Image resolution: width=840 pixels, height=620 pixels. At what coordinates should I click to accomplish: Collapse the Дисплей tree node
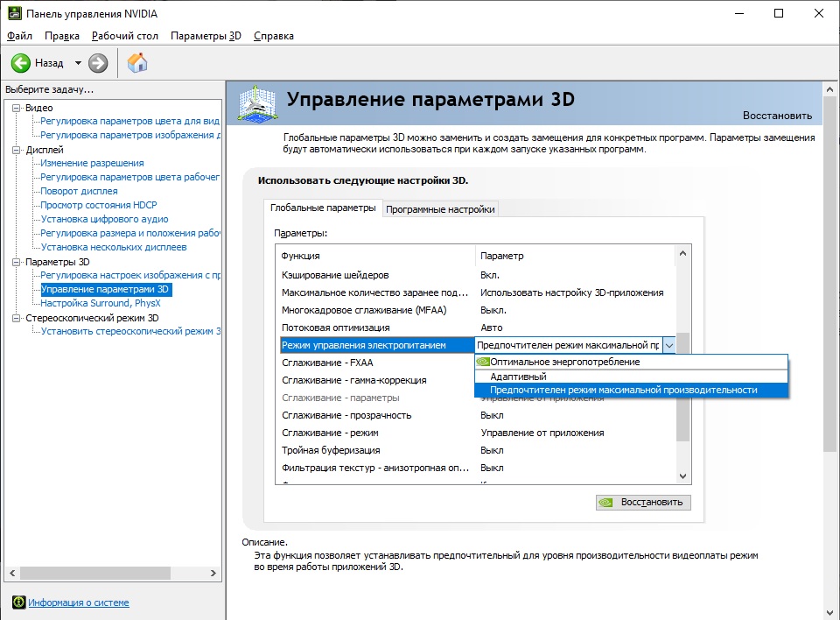(16, 150)
